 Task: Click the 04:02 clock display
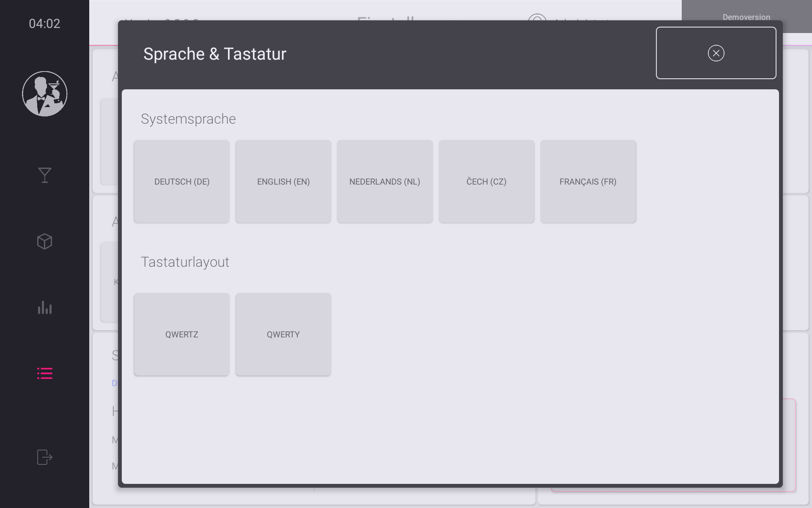coord(44,24)
